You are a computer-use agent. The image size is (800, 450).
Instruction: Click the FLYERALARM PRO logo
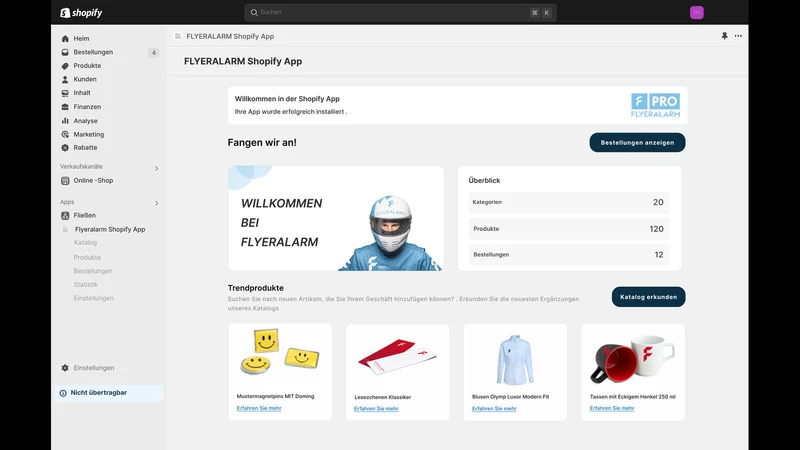(655, 105)
